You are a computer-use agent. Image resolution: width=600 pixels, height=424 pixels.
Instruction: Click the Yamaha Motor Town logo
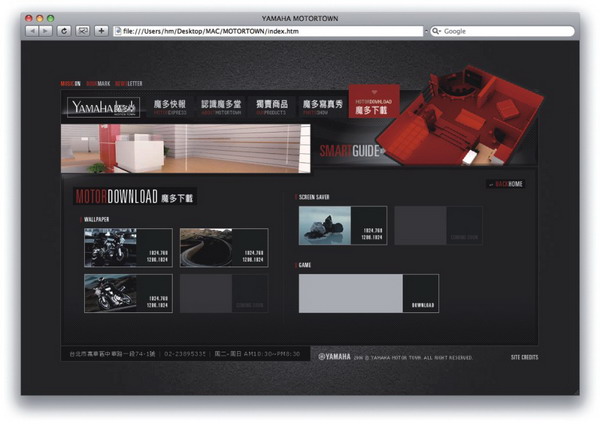(103, 107)
